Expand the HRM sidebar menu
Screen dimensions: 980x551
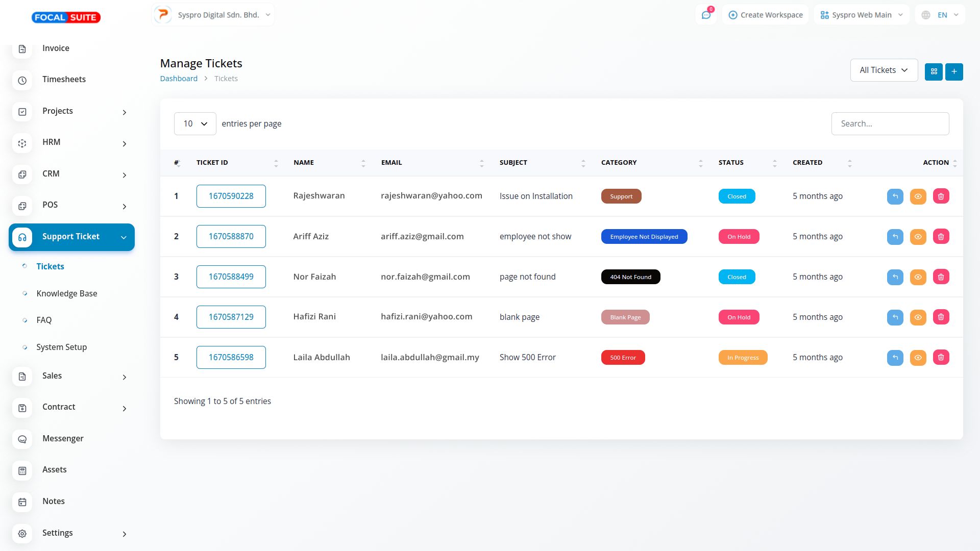[71, 143]
